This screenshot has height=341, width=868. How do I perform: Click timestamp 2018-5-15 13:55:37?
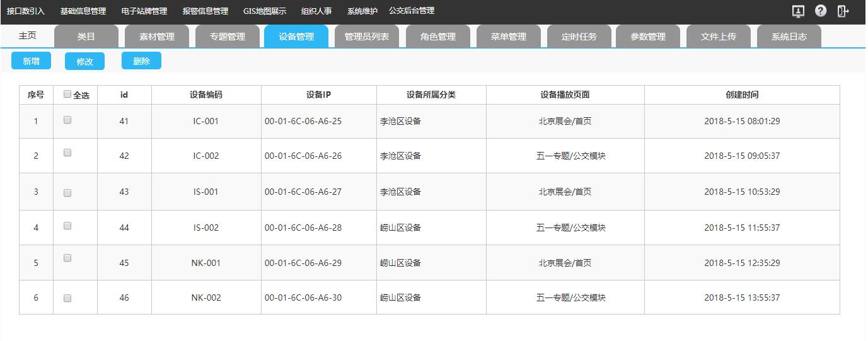[742, 298]
